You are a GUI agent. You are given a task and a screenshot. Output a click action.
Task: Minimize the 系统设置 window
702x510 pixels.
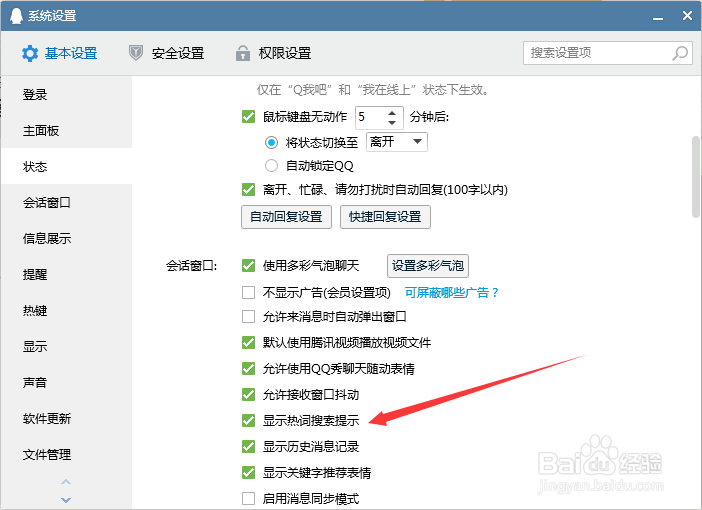click(x=658, y=17)
